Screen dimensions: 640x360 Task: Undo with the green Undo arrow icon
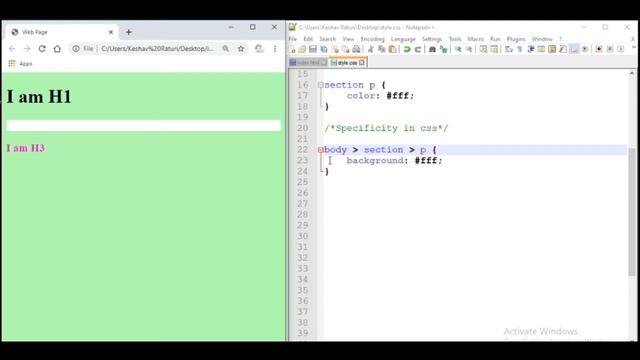point(407,49)
